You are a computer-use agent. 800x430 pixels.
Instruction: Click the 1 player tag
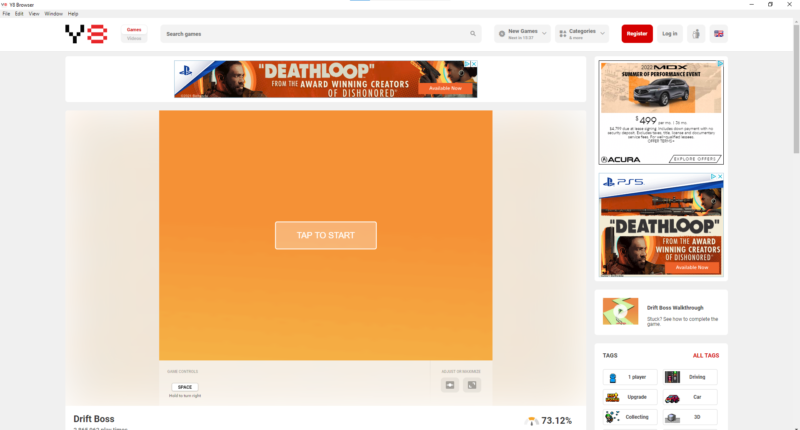coord(630,377)
